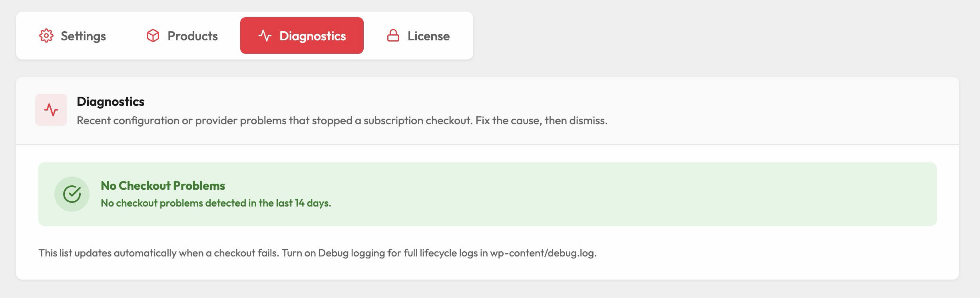Image resolution: width=980 pixels, height=298 pixels.
Task: Click the Diagnostics section heading
Action: pyautogui.click(x=111, y=101)
